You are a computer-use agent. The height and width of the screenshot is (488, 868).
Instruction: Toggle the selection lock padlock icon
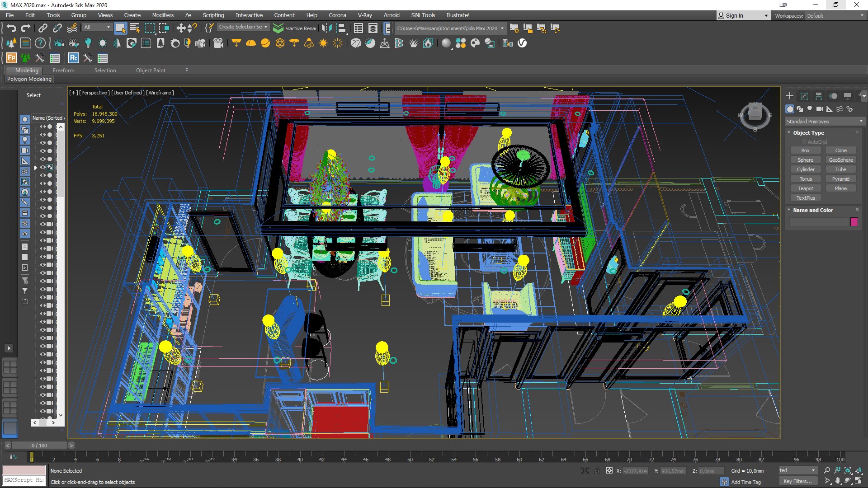click(x=597, y=470)
